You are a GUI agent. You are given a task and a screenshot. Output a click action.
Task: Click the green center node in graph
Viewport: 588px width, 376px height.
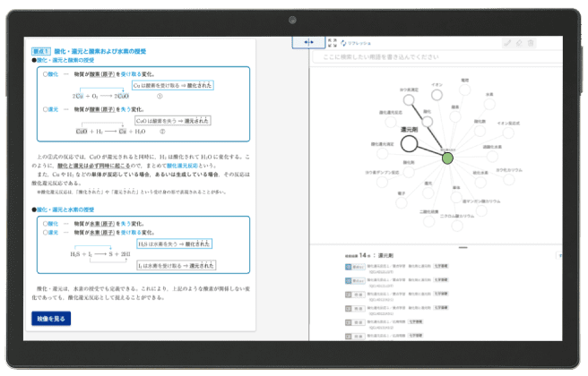tap(448, 158)
